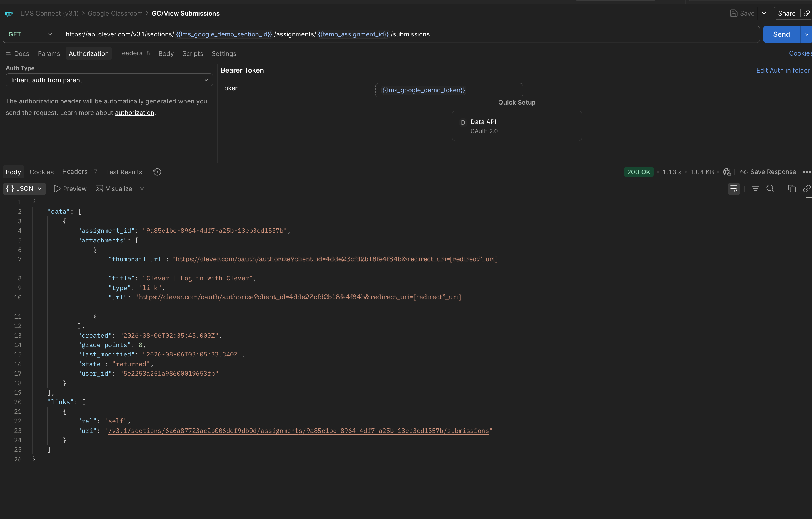Choose Data API OAuth 2.0 quick setup

517,126
